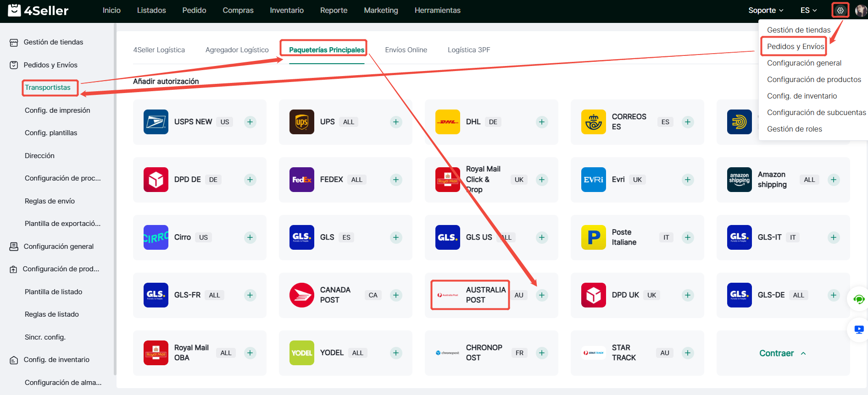Add UPS carrier authorization

396,122
